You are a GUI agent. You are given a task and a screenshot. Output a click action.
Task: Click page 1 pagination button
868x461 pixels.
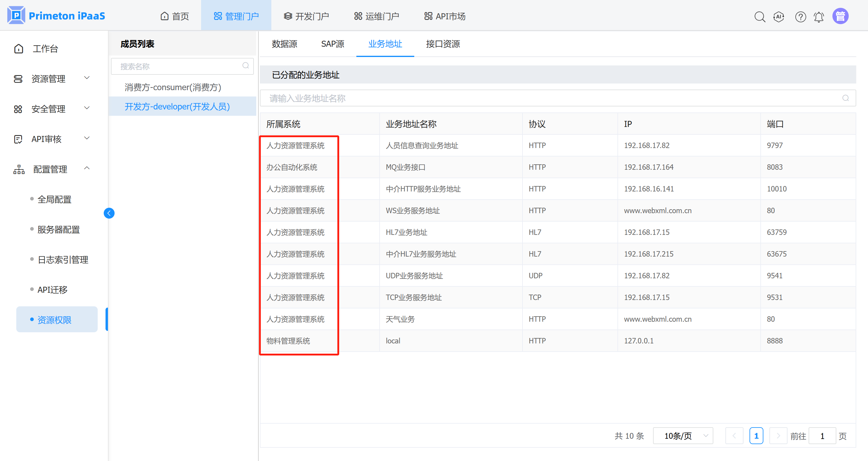pos(756,436)
